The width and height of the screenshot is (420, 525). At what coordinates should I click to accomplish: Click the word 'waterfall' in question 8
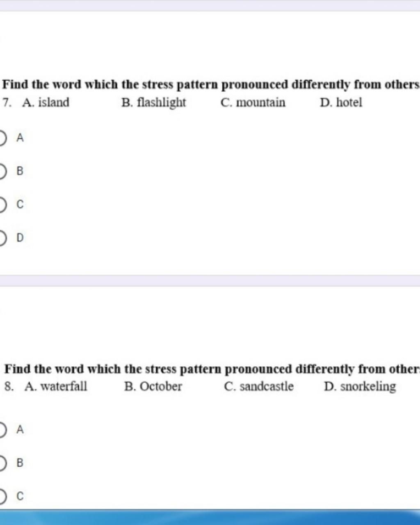[64, 386]
